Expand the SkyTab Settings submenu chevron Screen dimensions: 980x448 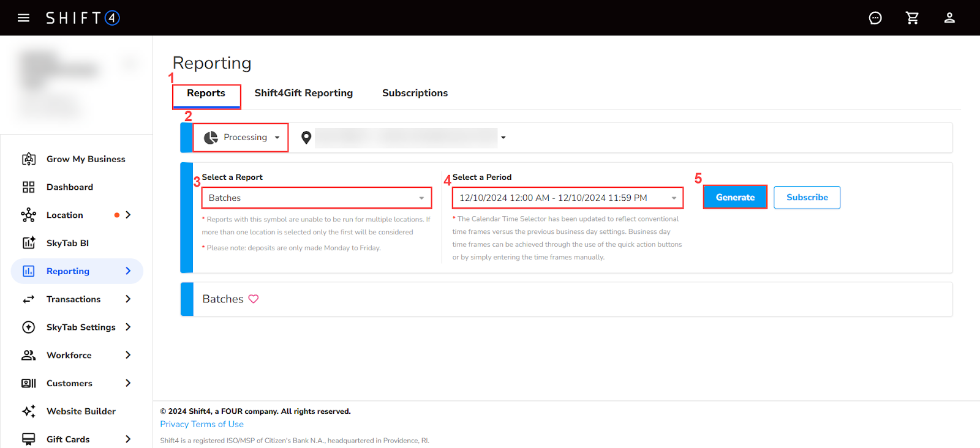(x=128, y=327)
